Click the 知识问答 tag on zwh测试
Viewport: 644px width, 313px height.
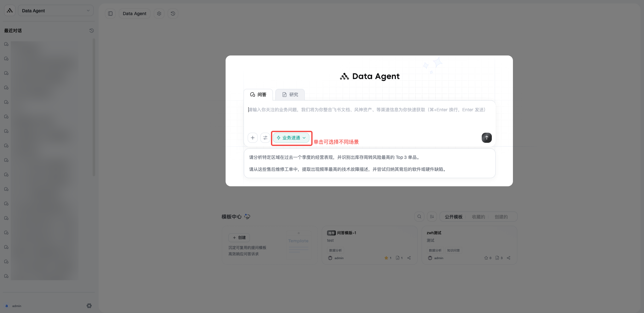(x=453, y=250)
